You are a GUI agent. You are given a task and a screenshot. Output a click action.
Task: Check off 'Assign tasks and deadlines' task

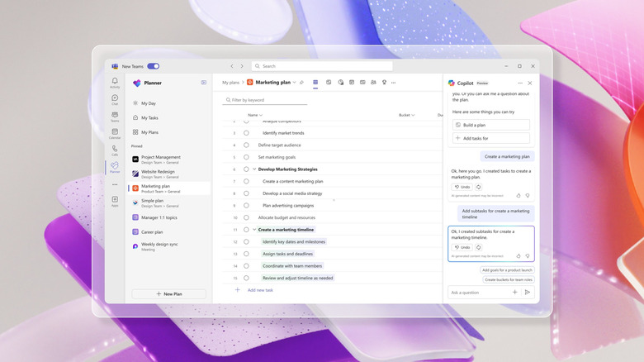click(x=246, y=254)
